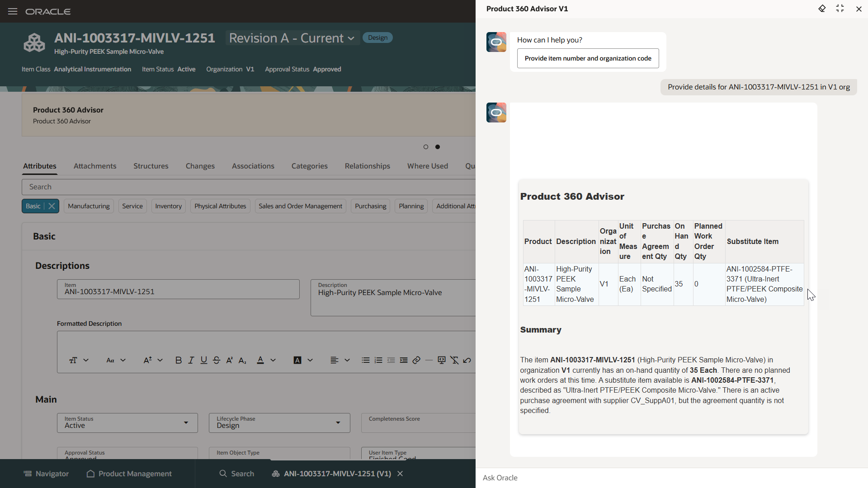Select the first carousel dot indicator
The image size is (868, 488).
(425, 147)
